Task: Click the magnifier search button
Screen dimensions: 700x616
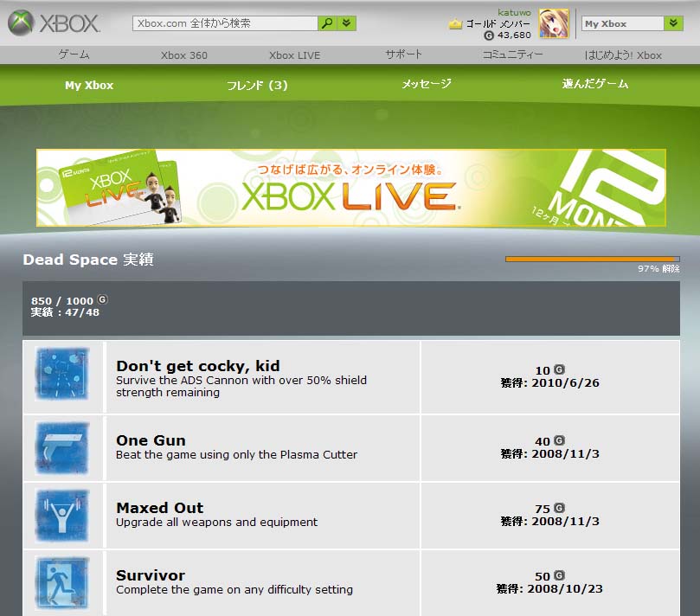Action: [327, 23]
